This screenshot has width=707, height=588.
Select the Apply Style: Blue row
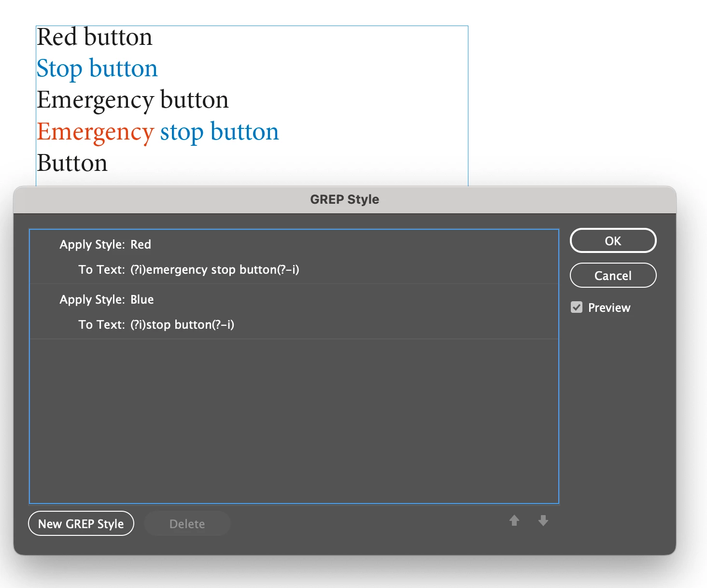coord(294,299)
